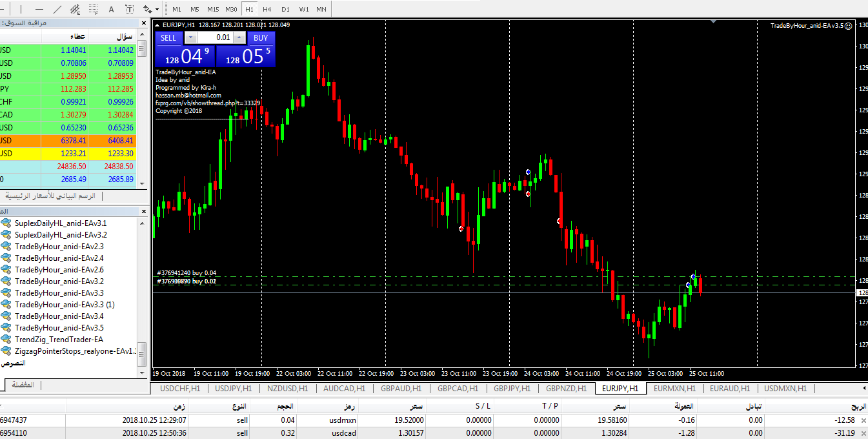The image size is (868, 439).
Task: Switch chart to M15 timeframe
Action: tap(213, 10)
